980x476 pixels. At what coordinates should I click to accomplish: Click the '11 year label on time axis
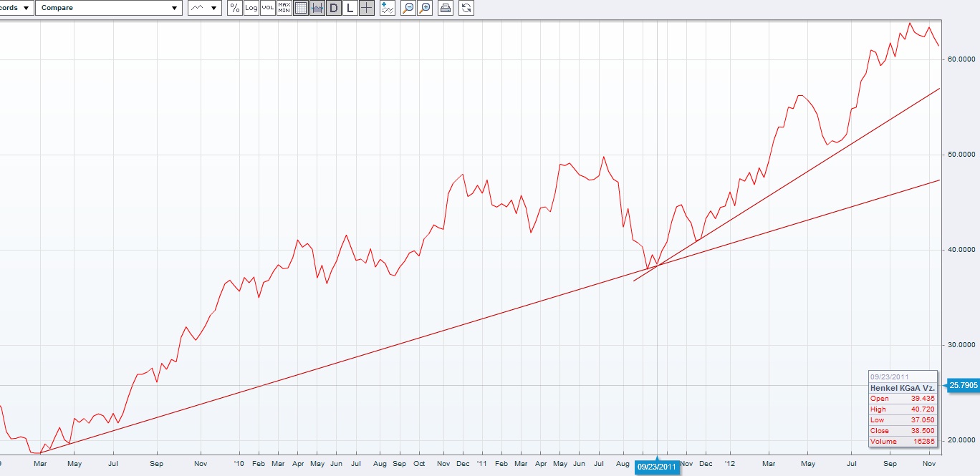484,464
